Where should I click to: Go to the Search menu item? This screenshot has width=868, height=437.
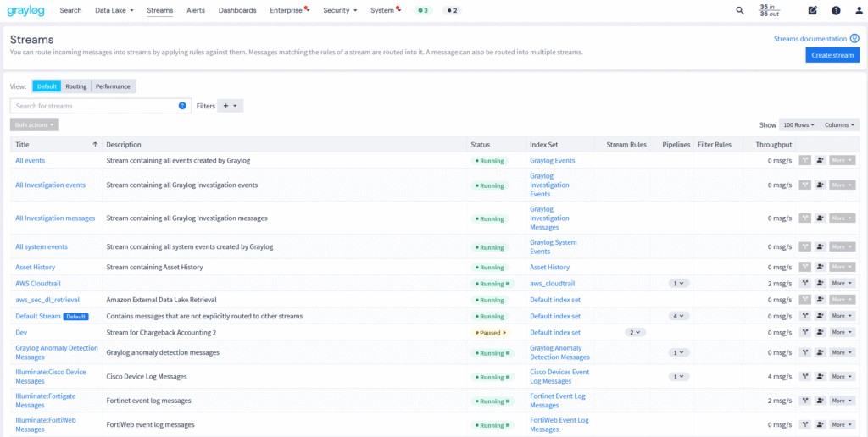click(70, 10)
